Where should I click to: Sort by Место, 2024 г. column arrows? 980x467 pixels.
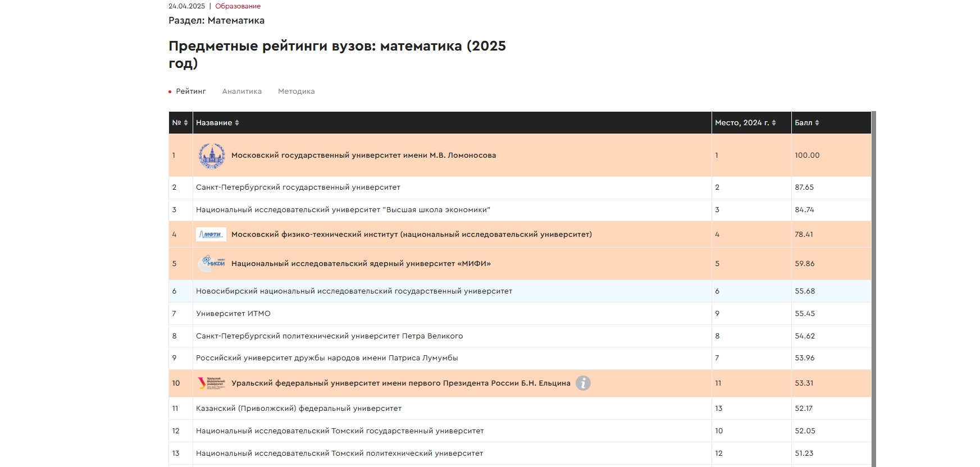774,123
